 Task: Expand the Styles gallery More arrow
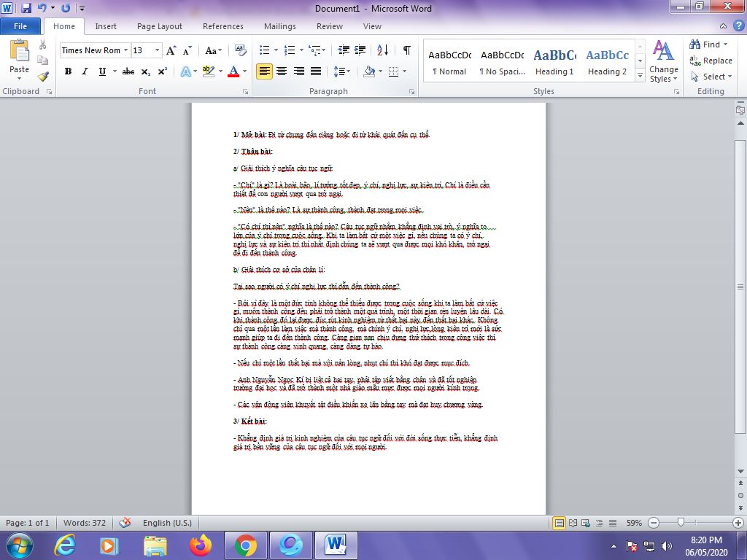click(640, 75)
